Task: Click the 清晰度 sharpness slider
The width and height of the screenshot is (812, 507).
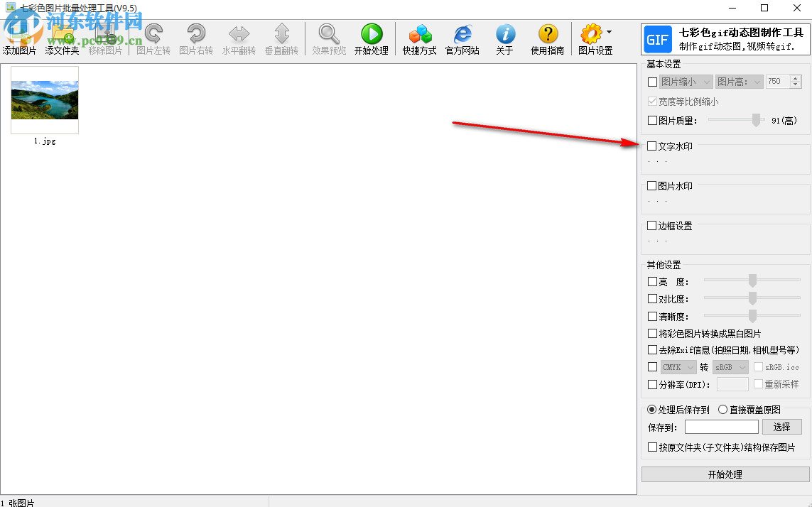Action: point(752,316)
